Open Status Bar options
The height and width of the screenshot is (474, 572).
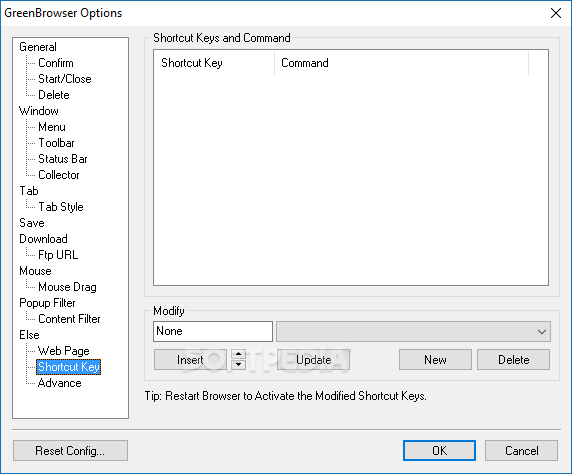63,159
